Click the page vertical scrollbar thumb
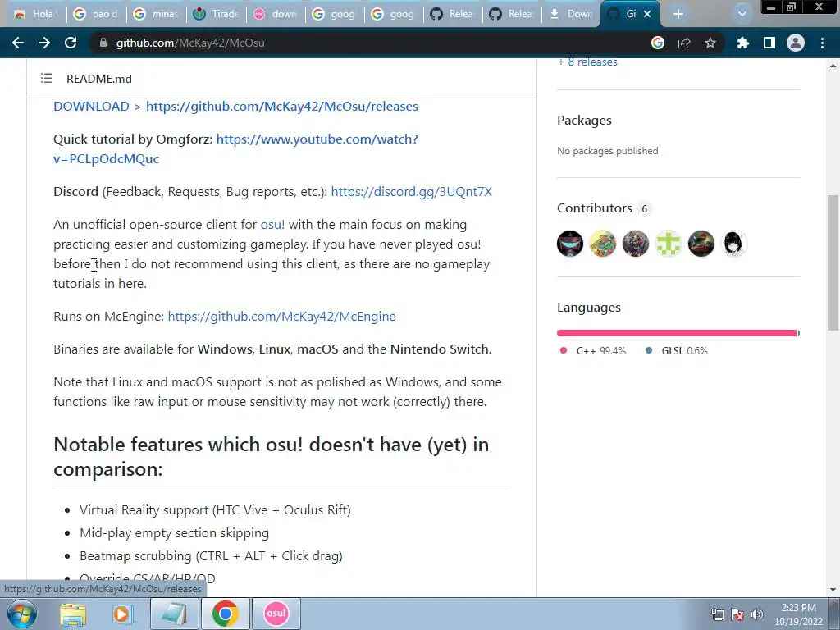Screen dimensions: 840x630 pos(833,262)
